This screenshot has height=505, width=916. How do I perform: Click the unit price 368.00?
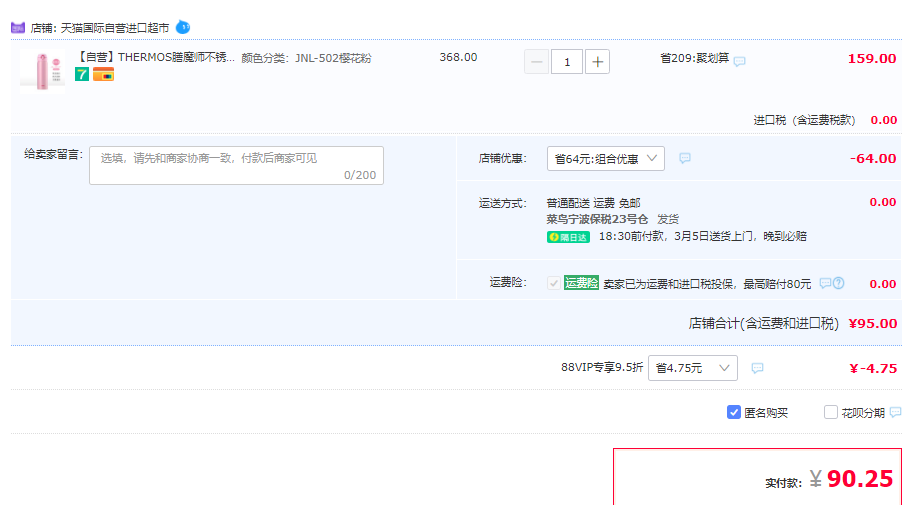coord(458,57)
